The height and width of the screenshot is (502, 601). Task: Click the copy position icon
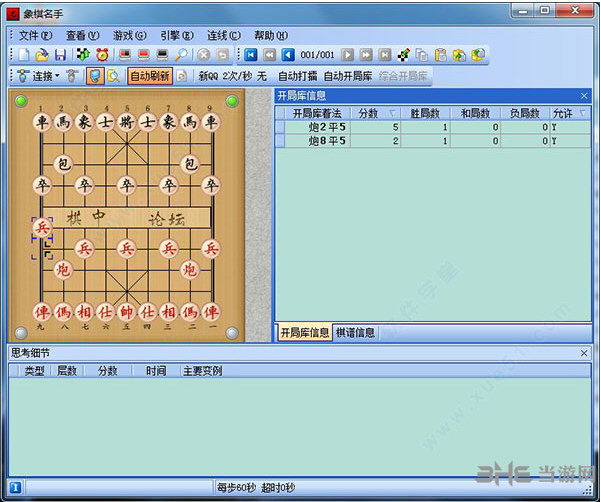coord(422,55)
